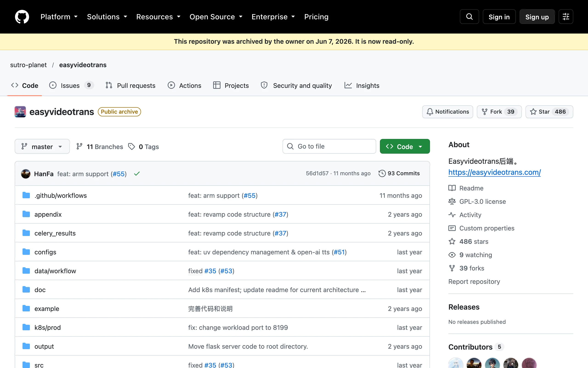Click the green commit status checkmark
This screenshot has width=588, height=368.
(137, 173)
